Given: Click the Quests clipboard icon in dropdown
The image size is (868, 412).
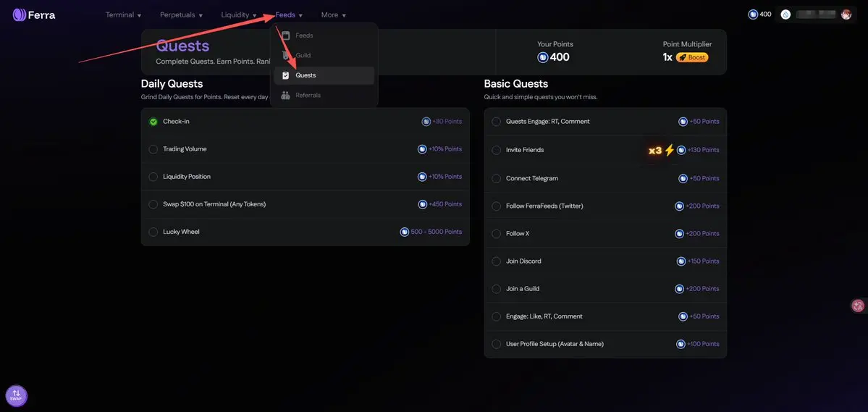Looking at the screenshot, I should (x=286, y=75).
